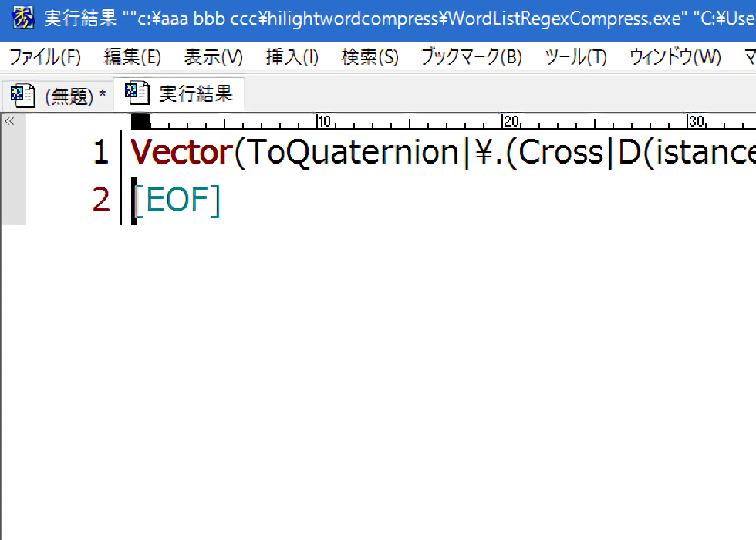Click the Hidemaru app icon in title bar
The height and width of the screenshot is (540, 756).
[22, 19]
